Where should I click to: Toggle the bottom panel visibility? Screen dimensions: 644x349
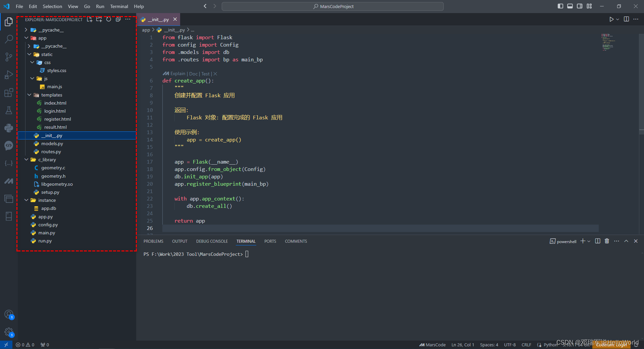(x=570, y=6)
